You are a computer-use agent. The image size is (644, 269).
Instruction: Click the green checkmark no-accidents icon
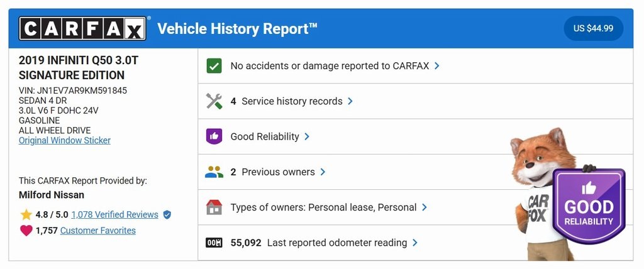(214, 65)
